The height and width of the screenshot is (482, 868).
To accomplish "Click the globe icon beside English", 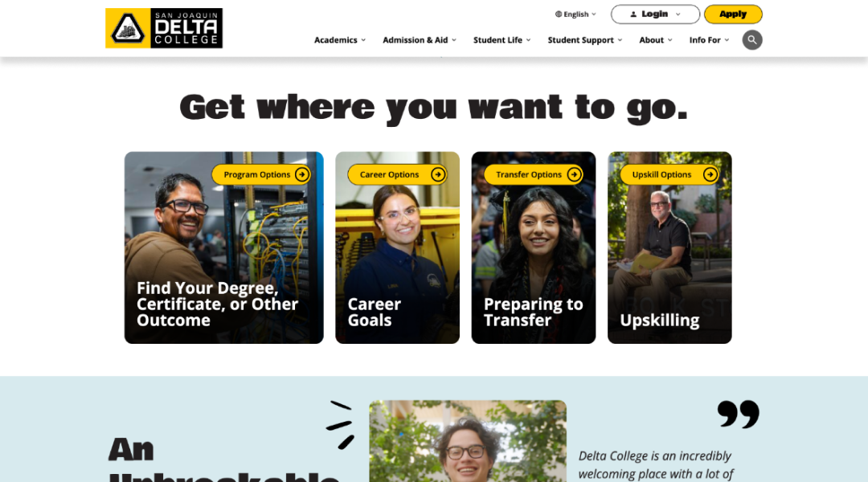I will tap(559, 14).
